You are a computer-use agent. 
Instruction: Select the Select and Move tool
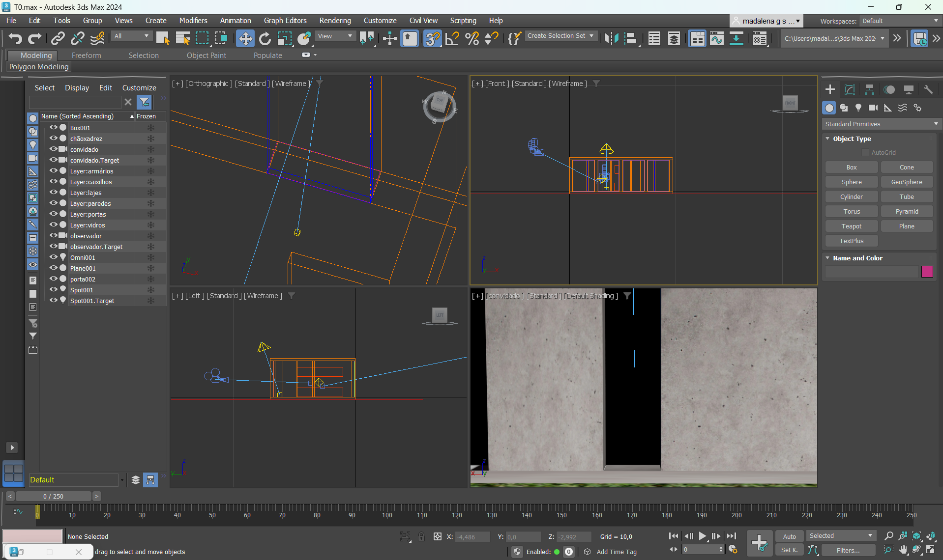tap(245, 38)
